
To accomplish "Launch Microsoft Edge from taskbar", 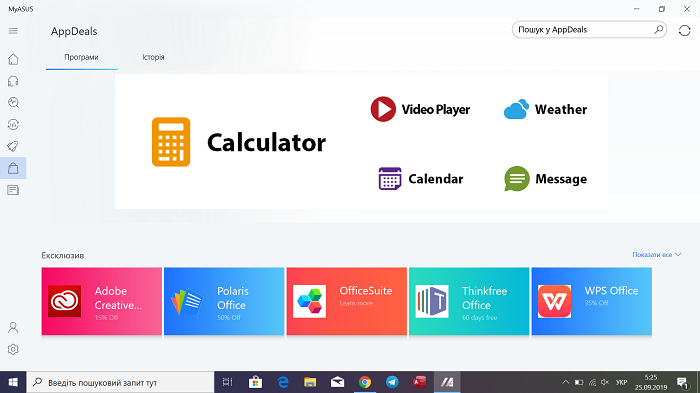I will click(283, 382).
